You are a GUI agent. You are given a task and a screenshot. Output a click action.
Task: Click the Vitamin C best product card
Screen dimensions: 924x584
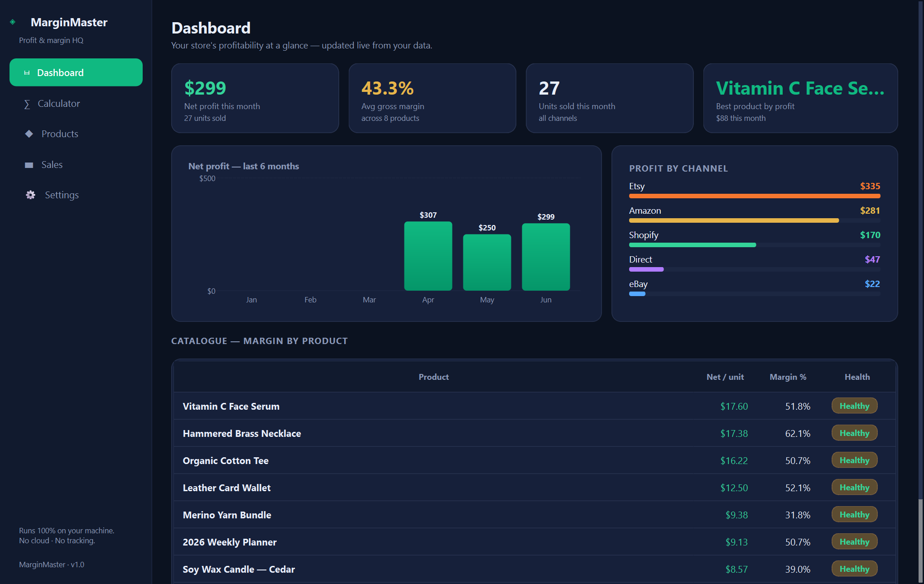pos(800,98)
